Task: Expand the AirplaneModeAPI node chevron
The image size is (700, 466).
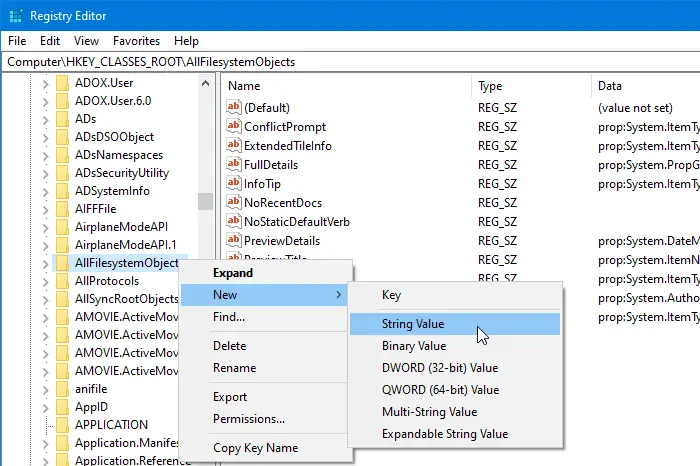Action: click(45, 228)
